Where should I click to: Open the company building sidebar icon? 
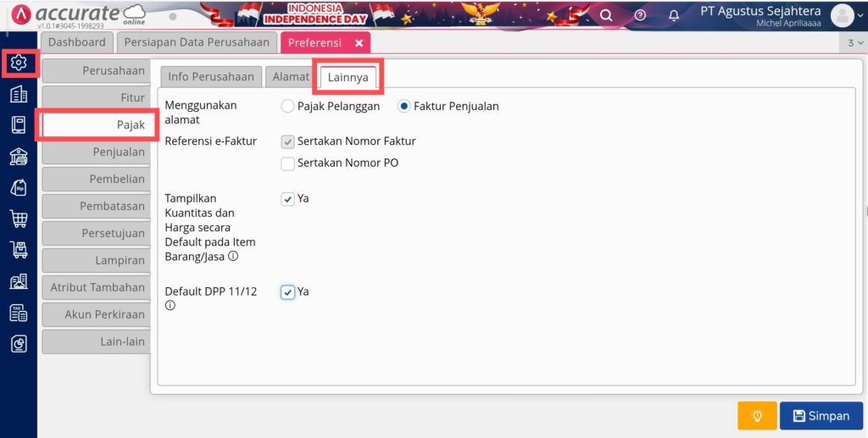(x=19, y=94)
